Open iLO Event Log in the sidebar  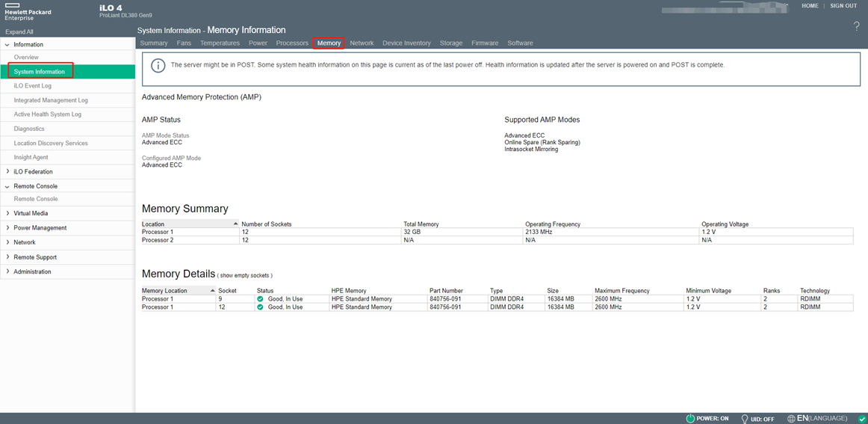click(x=33, y=86)
